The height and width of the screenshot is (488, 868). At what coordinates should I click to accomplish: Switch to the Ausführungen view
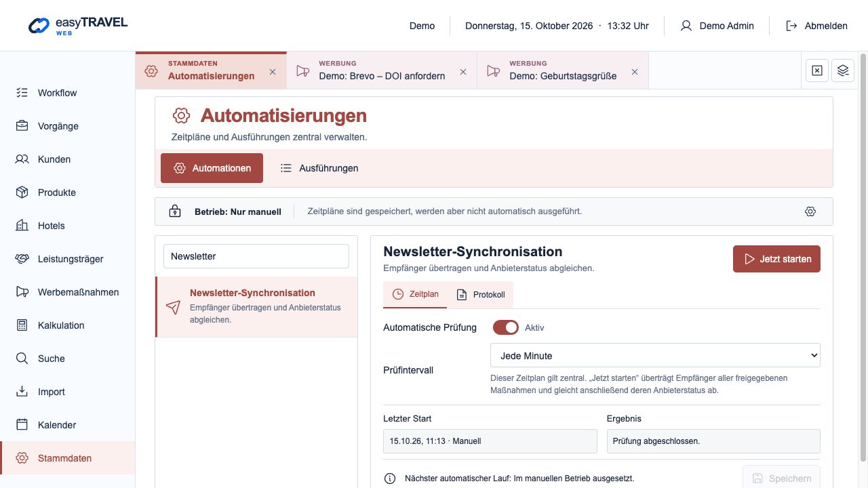(x=319, y=168)
